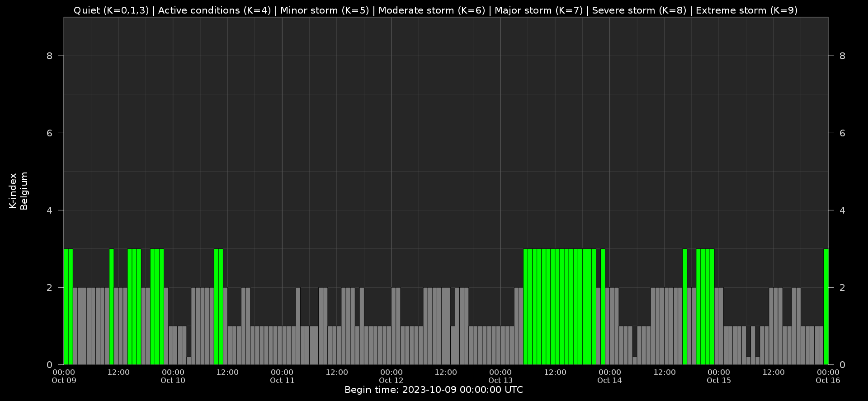The image size is (868, 401).
Task: Click the 'Major storm (K=7)' legend text
Action: [538, 10]
